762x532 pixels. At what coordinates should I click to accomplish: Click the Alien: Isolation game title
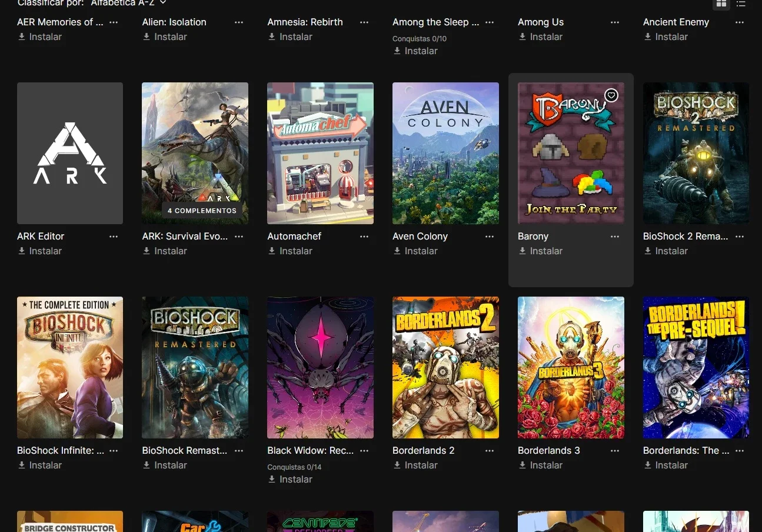pyautogui.click(x=174, y=22)
